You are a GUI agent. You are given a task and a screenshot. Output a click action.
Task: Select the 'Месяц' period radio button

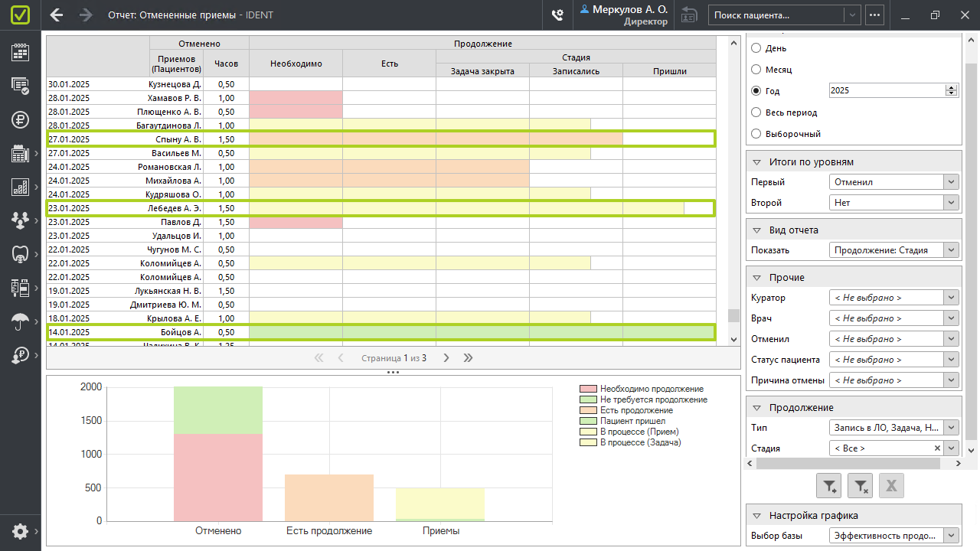756,70
